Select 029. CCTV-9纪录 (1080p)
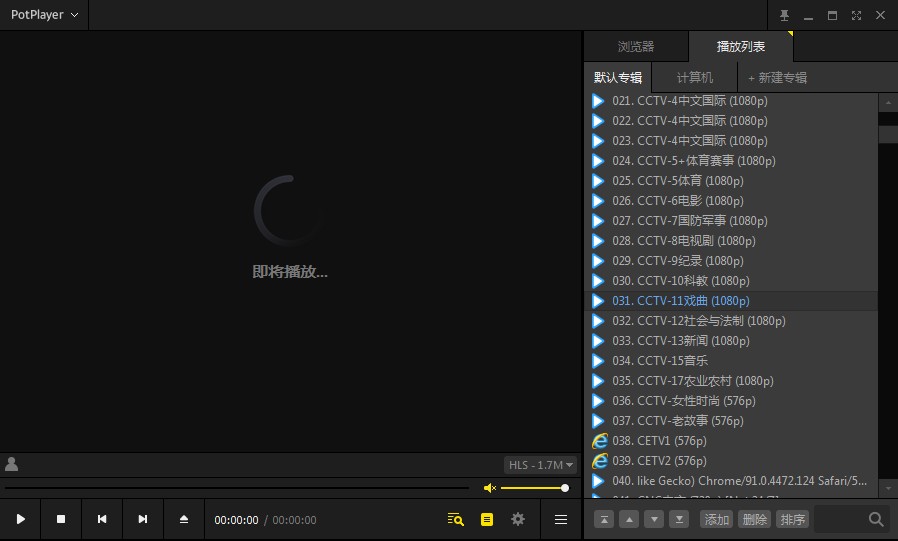Image resolution: width=898 pixels, height=541 pixels. 731,261
